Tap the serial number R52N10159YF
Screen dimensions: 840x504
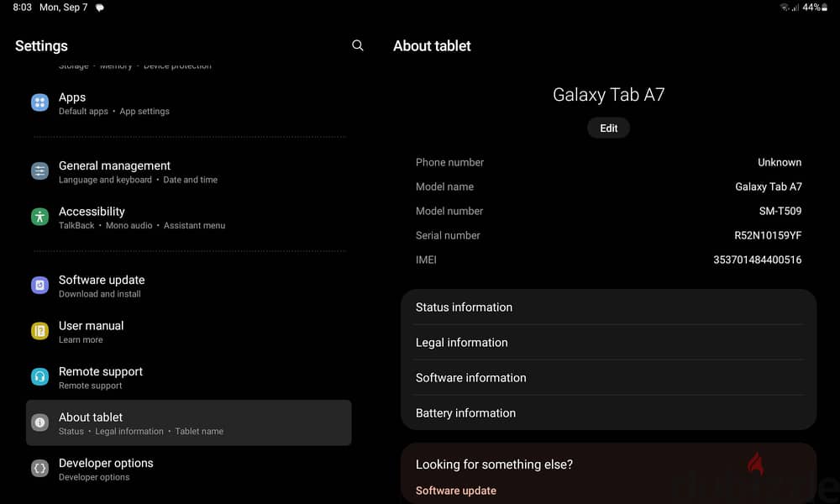[768, 235]
